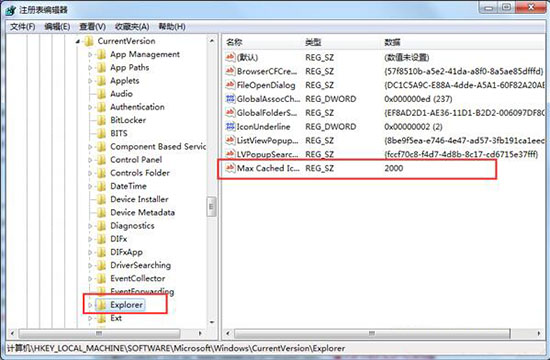The height and width of the screenshot is (360, 550).
Task: Select the DIFxApp key
Action: [126, 252]
